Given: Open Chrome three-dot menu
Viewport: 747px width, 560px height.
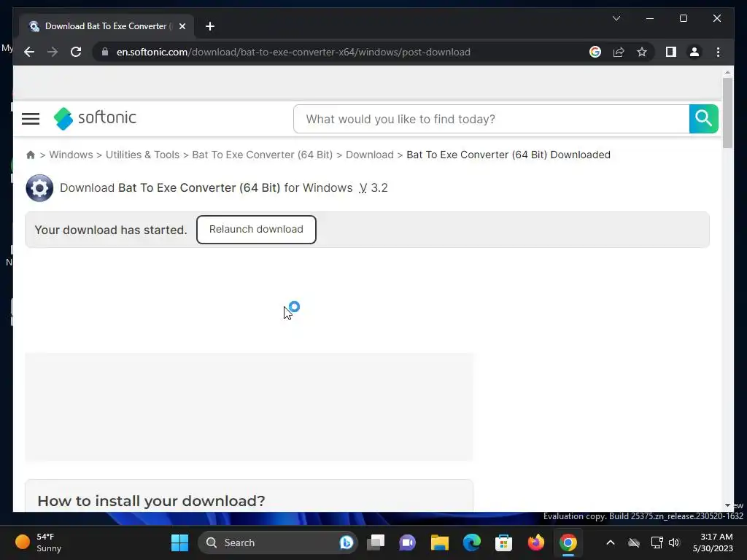Looking at the screenshot, I should click(718, 52).
